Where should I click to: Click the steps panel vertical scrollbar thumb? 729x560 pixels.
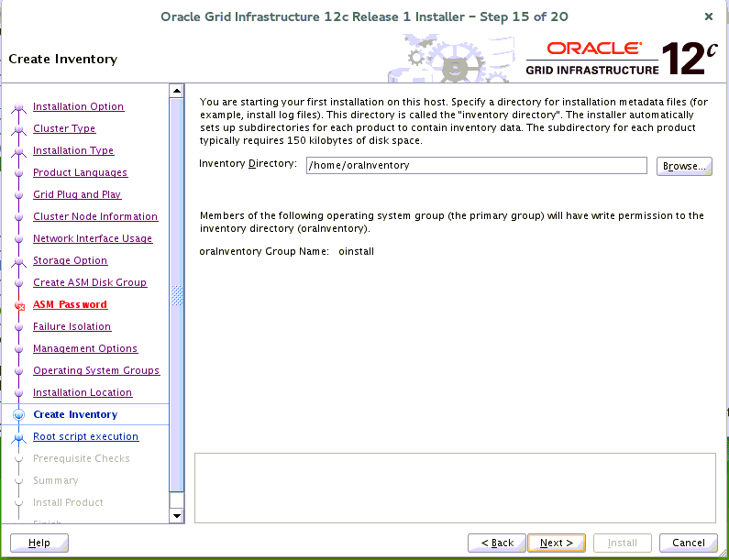coord(177,293)
